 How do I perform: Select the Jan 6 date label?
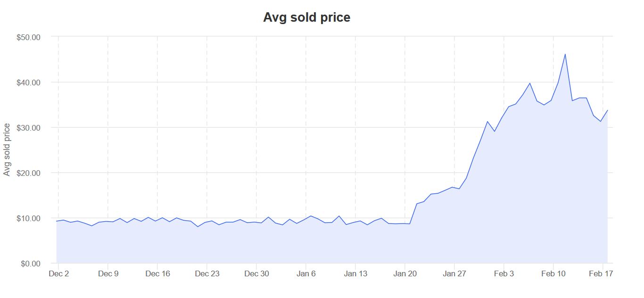tap(306, 274)
